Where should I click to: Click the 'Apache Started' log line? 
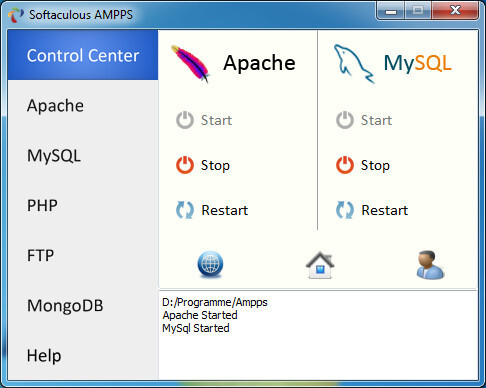coord(200,315)
